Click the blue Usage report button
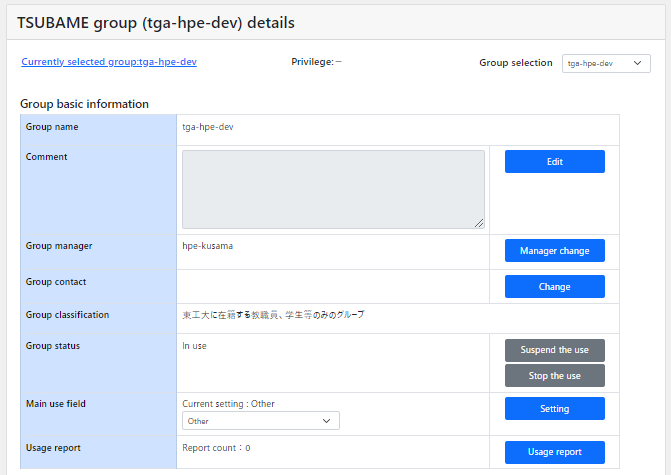The width and height of the screenshot is (671, 475). click(x=555, y=452)
